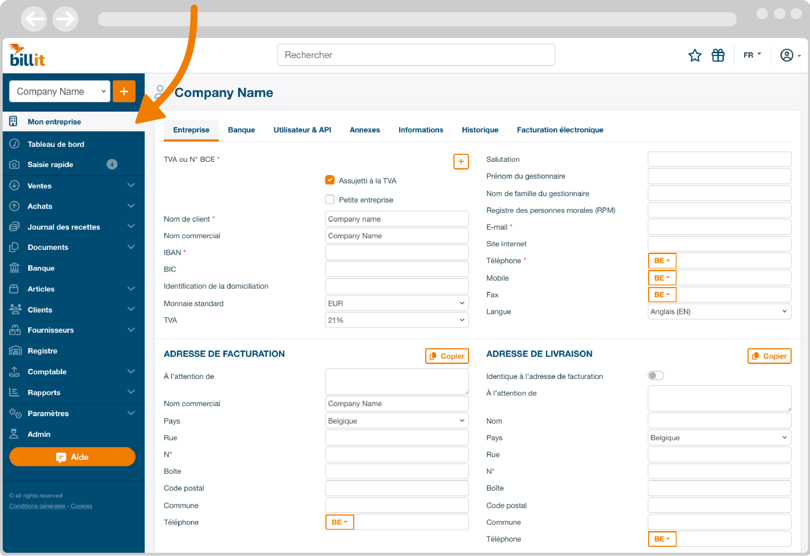Open the Facturation électronique tab

(560, 130)
